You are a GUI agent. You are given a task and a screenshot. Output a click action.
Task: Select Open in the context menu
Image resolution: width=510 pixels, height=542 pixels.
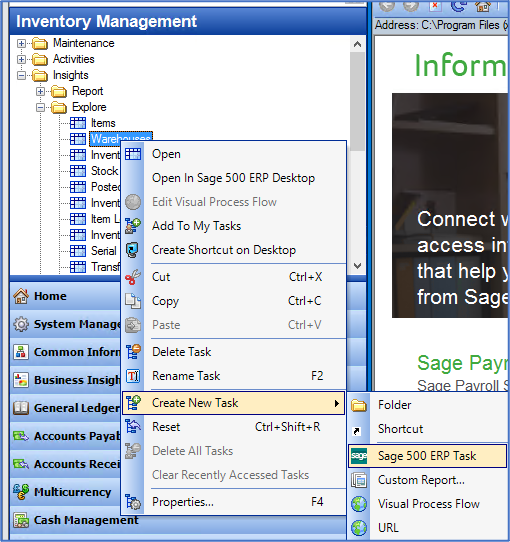[234, 154]
